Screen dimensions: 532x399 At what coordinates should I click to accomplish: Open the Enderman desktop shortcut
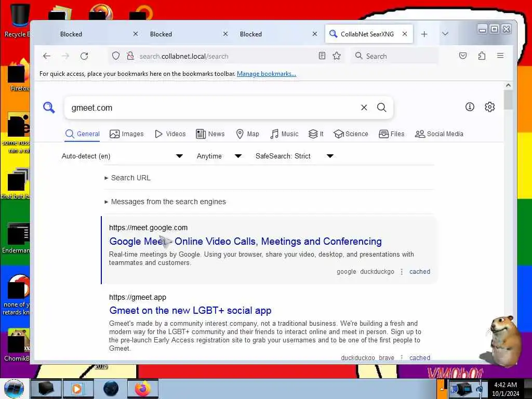coord(16,237)
